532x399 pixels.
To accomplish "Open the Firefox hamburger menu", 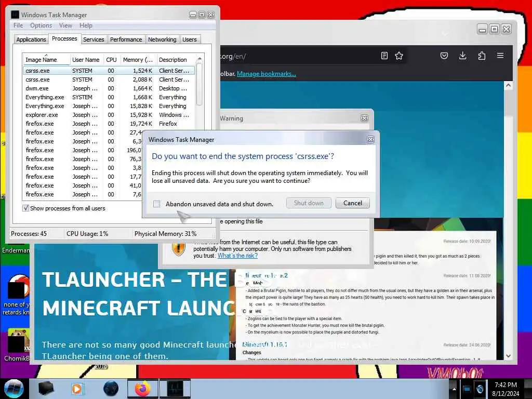I will (x=500, y=55).
